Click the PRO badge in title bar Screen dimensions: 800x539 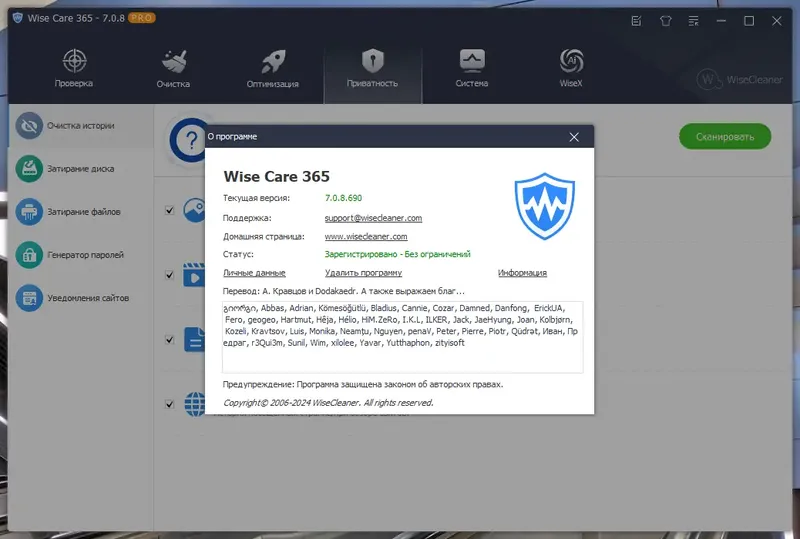click(x=141, y=18)
